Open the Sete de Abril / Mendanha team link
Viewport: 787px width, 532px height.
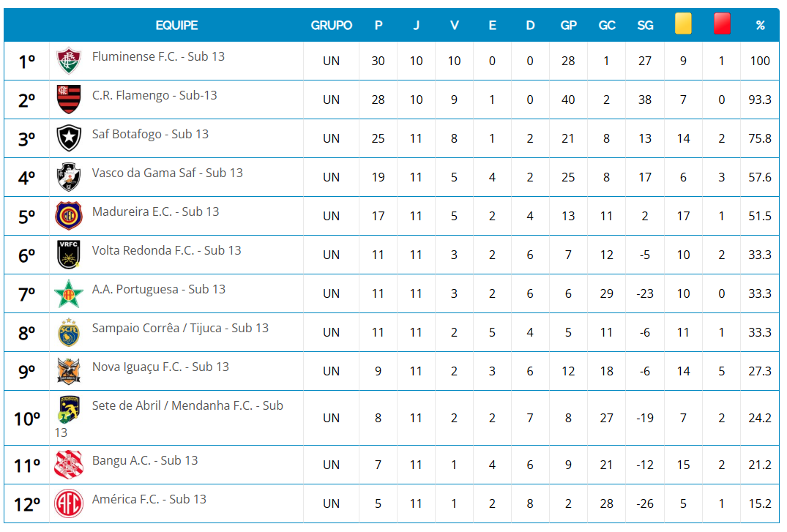tap(187, 405)
